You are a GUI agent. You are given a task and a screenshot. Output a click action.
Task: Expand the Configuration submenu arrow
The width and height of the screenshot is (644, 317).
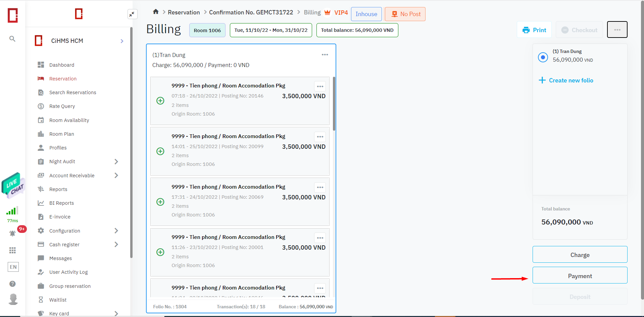116,231
